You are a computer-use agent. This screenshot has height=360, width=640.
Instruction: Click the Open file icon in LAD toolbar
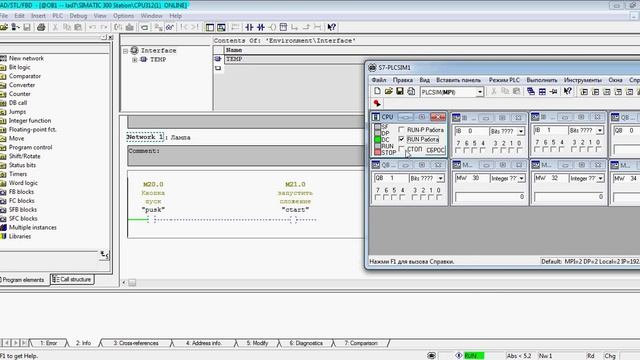pos(4,27)
